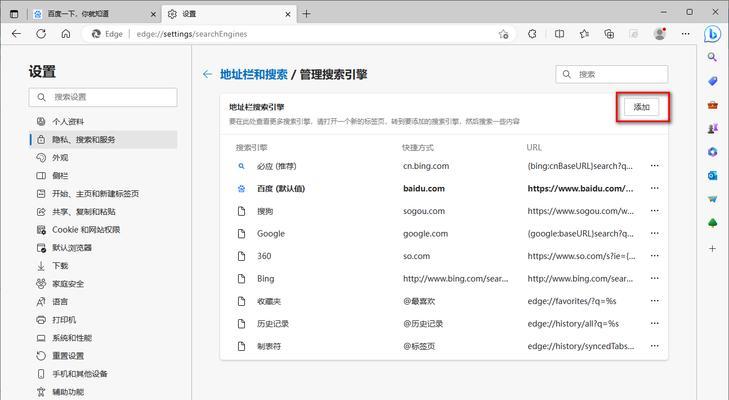Screen dimensions: 729x400
Task: Open 隐私、搜索和服务 settings section
Action: click(103, 140)
